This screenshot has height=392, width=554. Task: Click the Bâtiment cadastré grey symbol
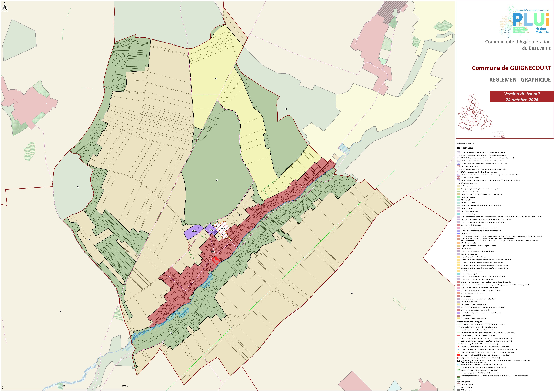pos(458,390)
